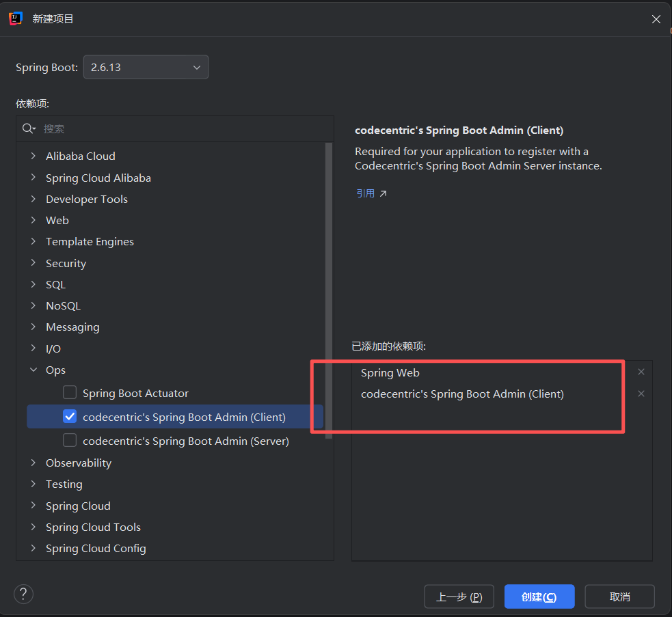
Task: Expand the Security category
Action: coord(33,262)
